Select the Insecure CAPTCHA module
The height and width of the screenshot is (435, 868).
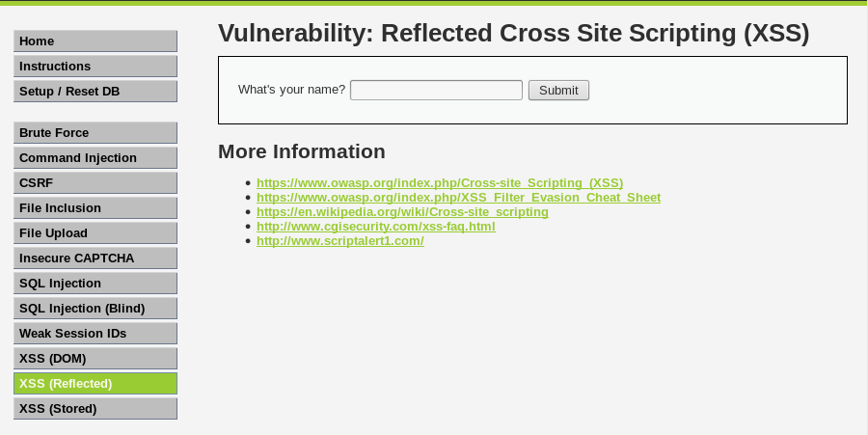click(x=95, y=258)
